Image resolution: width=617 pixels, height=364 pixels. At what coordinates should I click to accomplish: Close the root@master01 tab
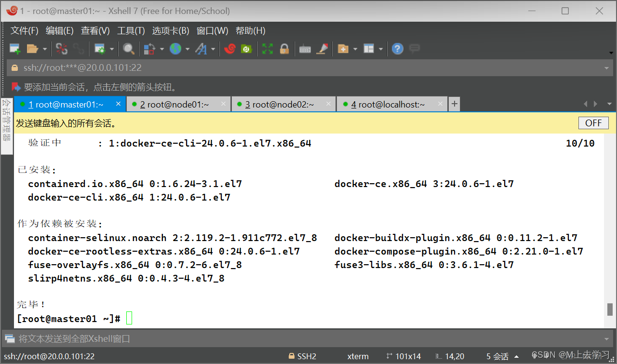click(x=119, y=104)
